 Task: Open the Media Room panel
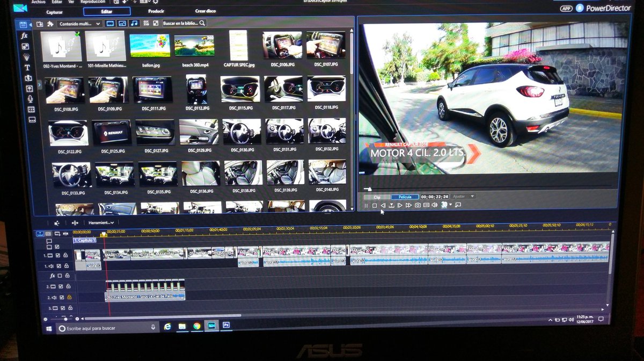(23, 25)
